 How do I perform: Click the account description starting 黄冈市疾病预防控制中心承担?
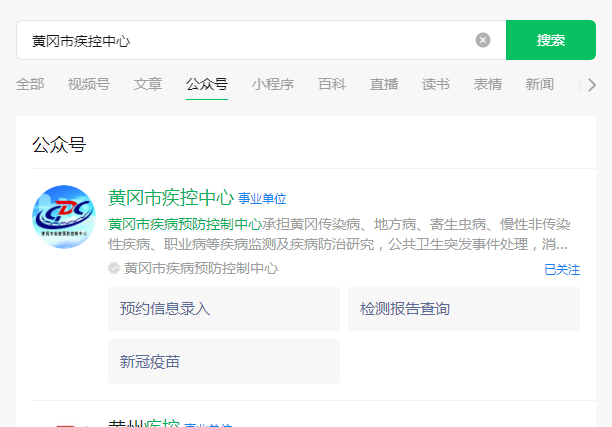(x=340, y=234)
